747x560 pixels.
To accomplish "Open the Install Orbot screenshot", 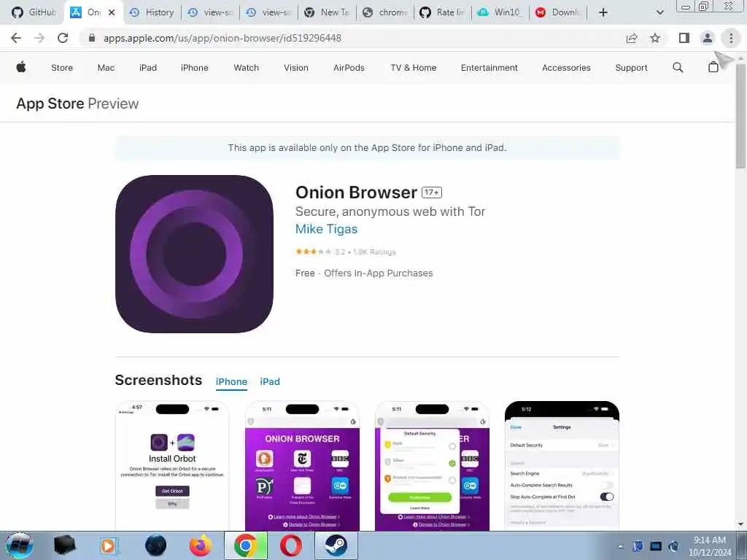I will tap(172, 466).
